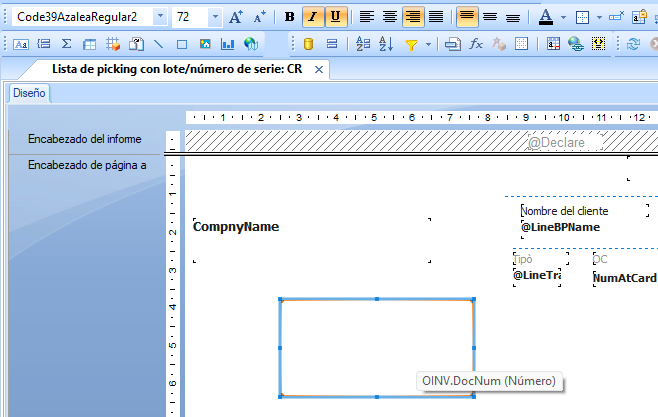Open the Formula Workshop fx icon
The image size is (658, 417).
(475, 44)
